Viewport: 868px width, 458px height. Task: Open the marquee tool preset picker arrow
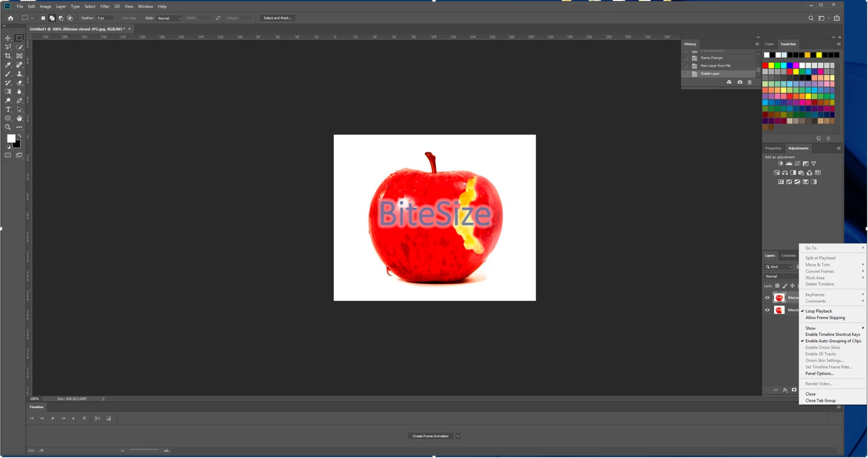point(32,18)
